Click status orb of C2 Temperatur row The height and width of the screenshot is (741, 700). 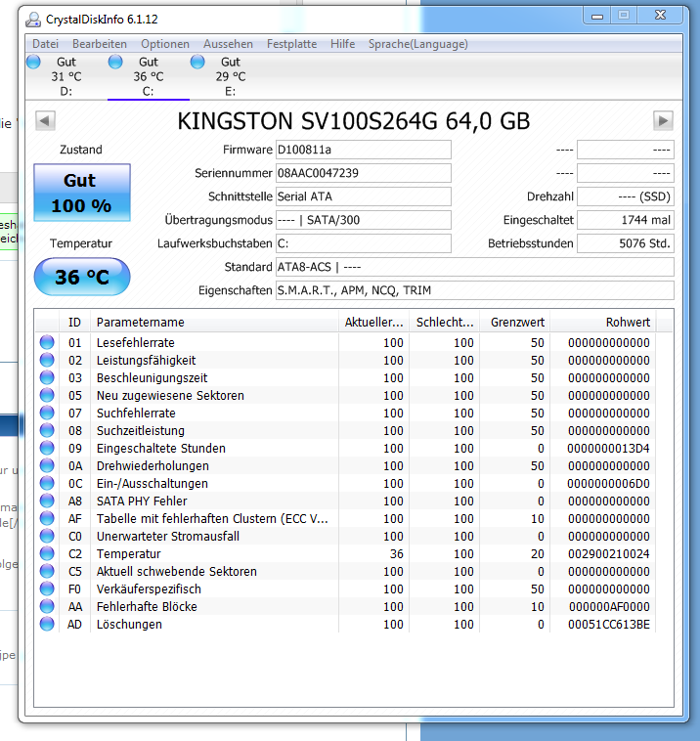[47, 553]
